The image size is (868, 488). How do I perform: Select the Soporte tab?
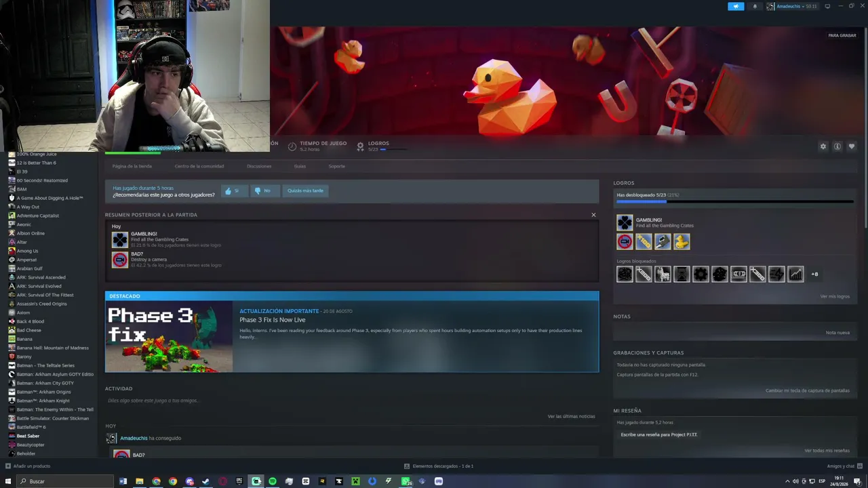point(337,166)
